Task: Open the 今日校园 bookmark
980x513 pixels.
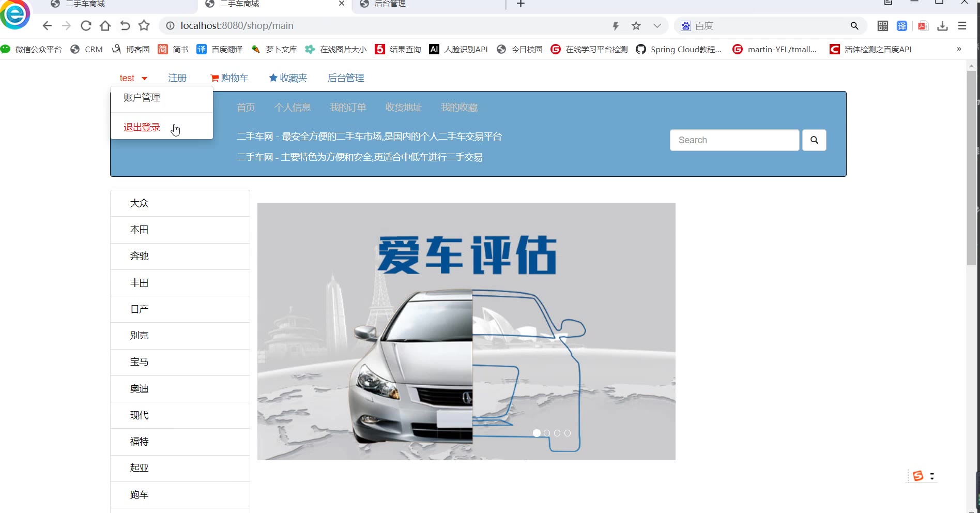Action: (519, 49)
